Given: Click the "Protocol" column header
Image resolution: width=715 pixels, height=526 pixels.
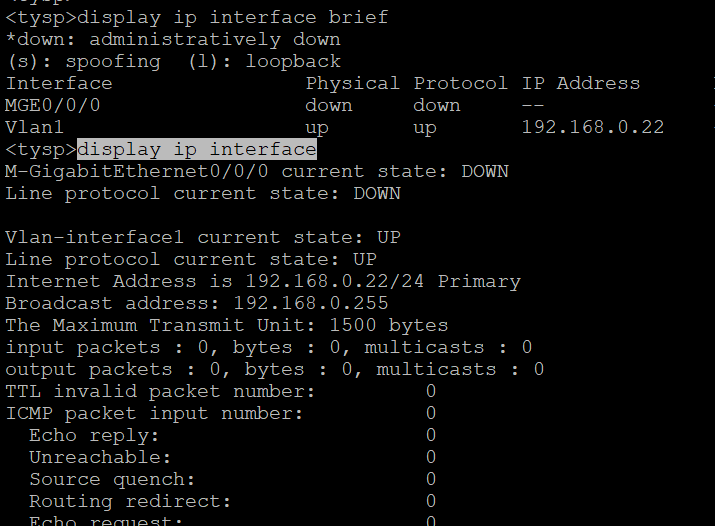Looking at the screenshot, I should pos(460,84).
